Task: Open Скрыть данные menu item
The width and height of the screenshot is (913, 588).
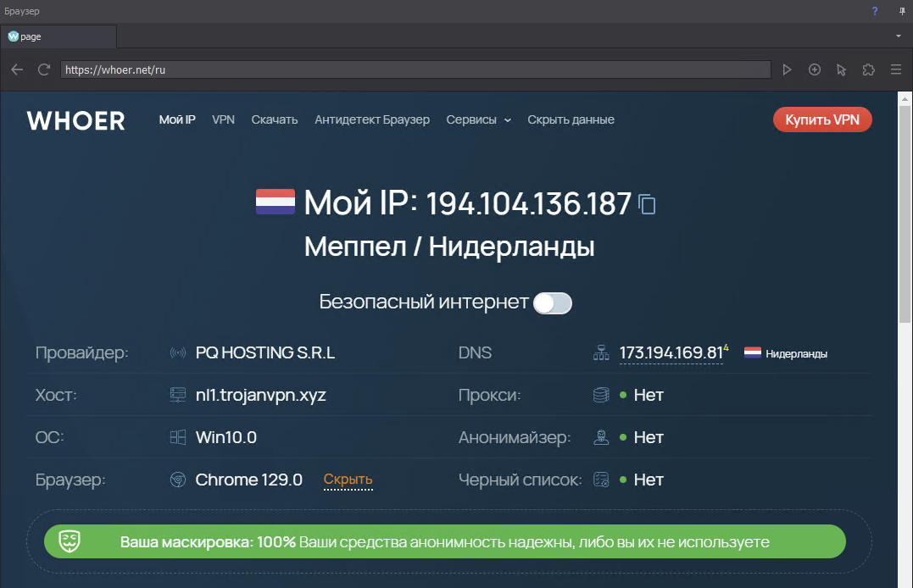Action: (571, 120)
